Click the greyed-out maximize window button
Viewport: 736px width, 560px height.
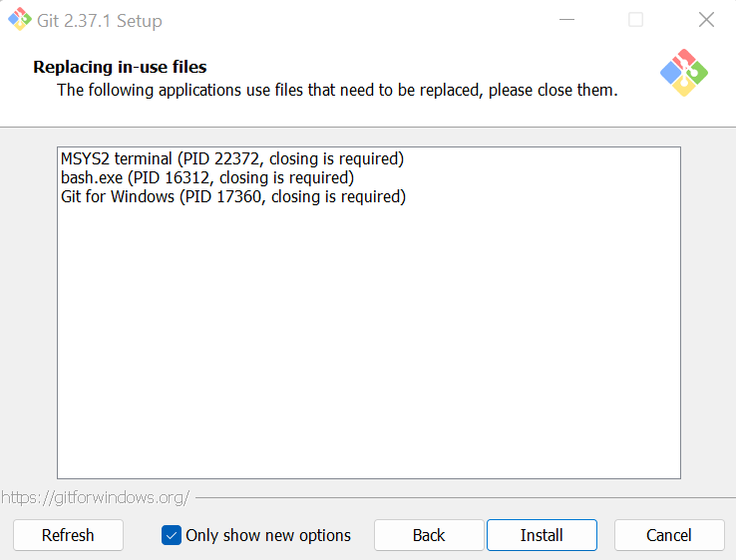point(636,20)
